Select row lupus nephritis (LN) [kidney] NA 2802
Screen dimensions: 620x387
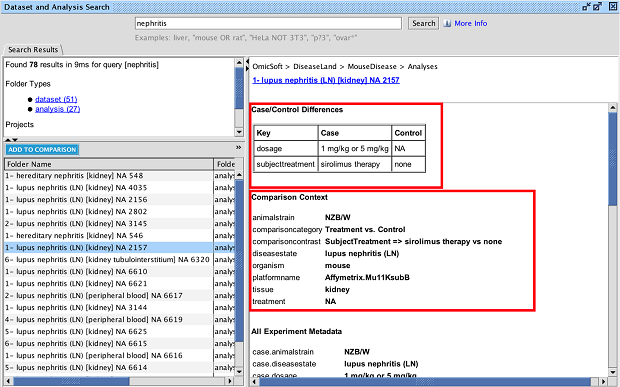[109, 211]
